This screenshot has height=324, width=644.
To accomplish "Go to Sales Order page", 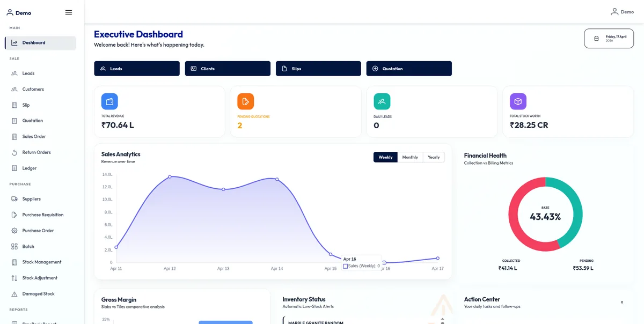I will (x=40, y=137).
